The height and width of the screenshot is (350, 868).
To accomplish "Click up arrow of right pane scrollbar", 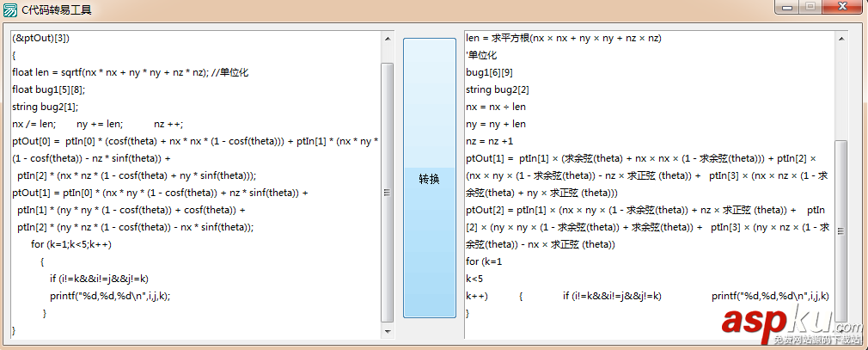I will pyautogui.click(x=841, y=39).
